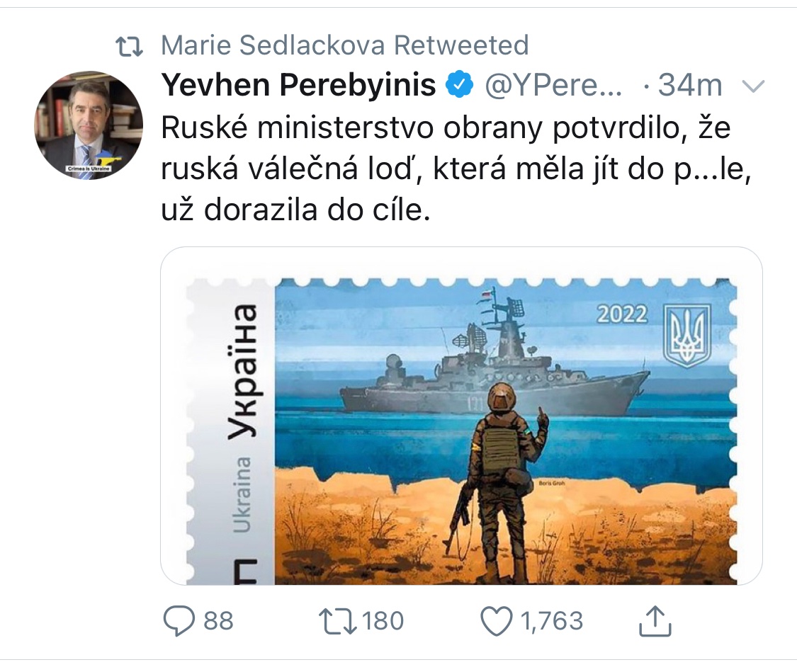Click the trident emblem on the stamp
The width and height of the screenshot is (797, 672).
coord(686,336)
